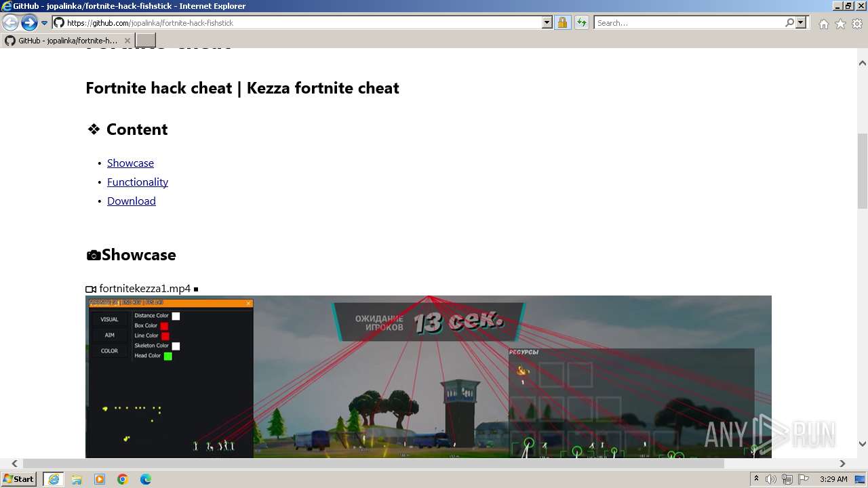This screenshot has height=488, width=868.
Task: Expand the address bar autocomplete dropdown
Action: 547,22
